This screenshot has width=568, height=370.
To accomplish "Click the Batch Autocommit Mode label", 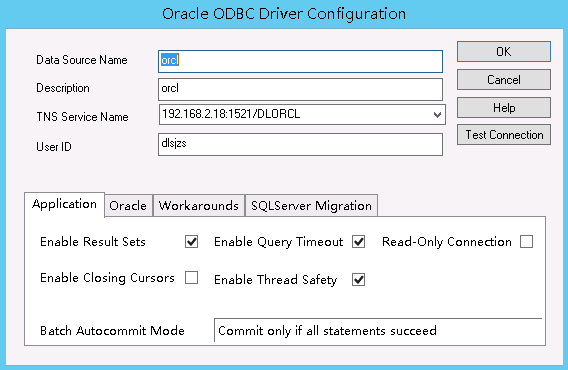I will point(112,330).
